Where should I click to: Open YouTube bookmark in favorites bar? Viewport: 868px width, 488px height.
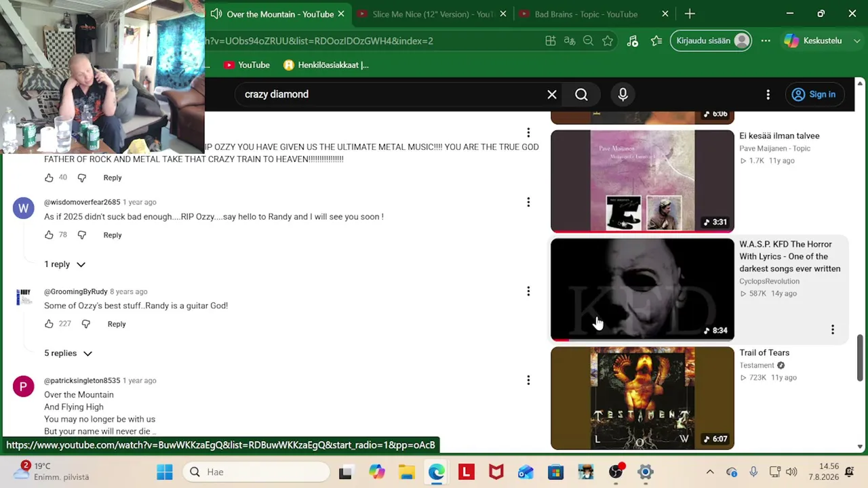click(247, 65)
